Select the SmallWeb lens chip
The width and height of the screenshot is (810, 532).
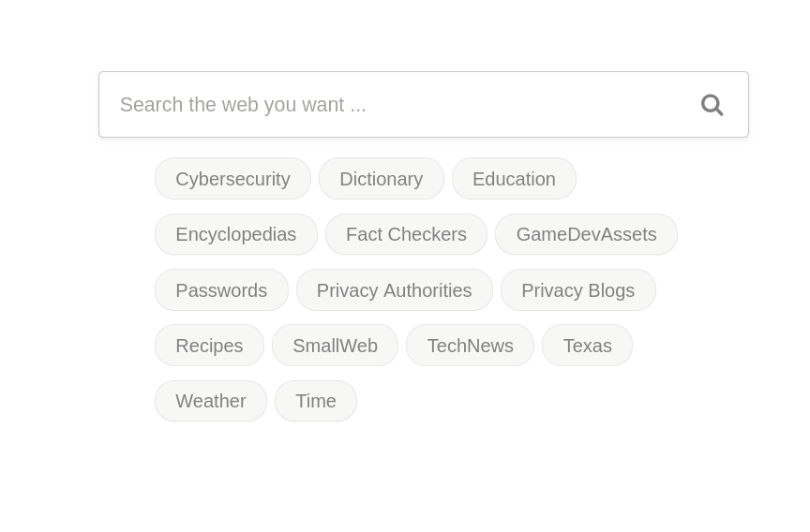[335, 346]
